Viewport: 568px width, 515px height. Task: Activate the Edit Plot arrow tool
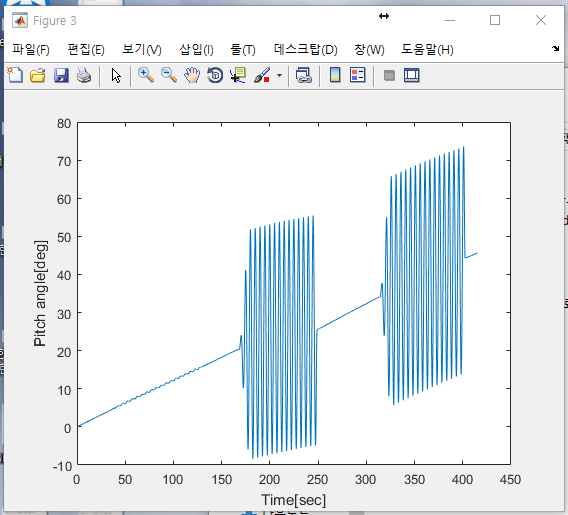click(x=116, y=76)
